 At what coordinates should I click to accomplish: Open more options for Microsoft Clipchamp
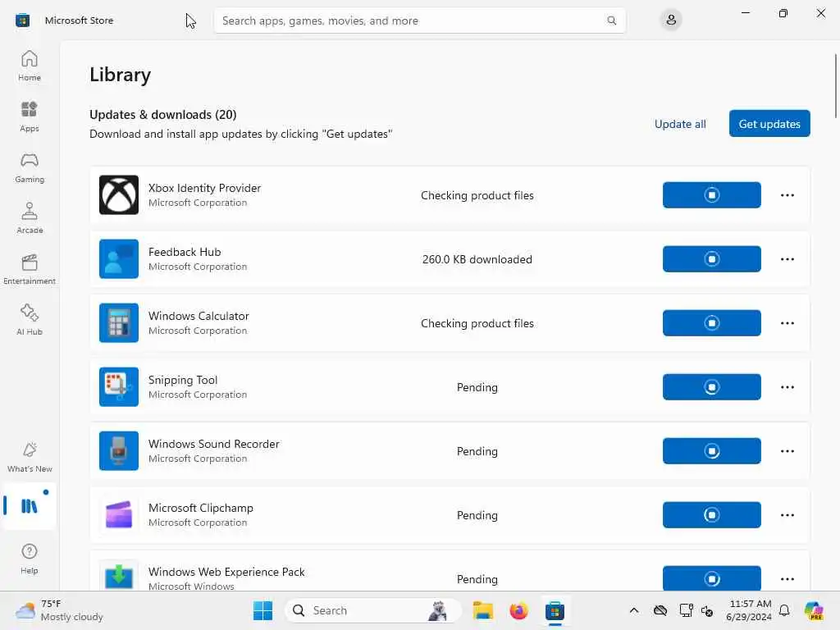787,515
